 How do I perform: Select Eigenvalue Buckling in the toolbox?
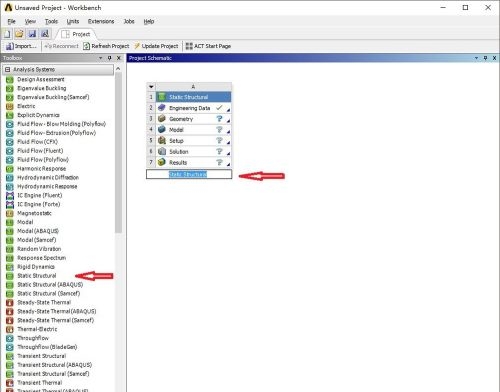42,88
